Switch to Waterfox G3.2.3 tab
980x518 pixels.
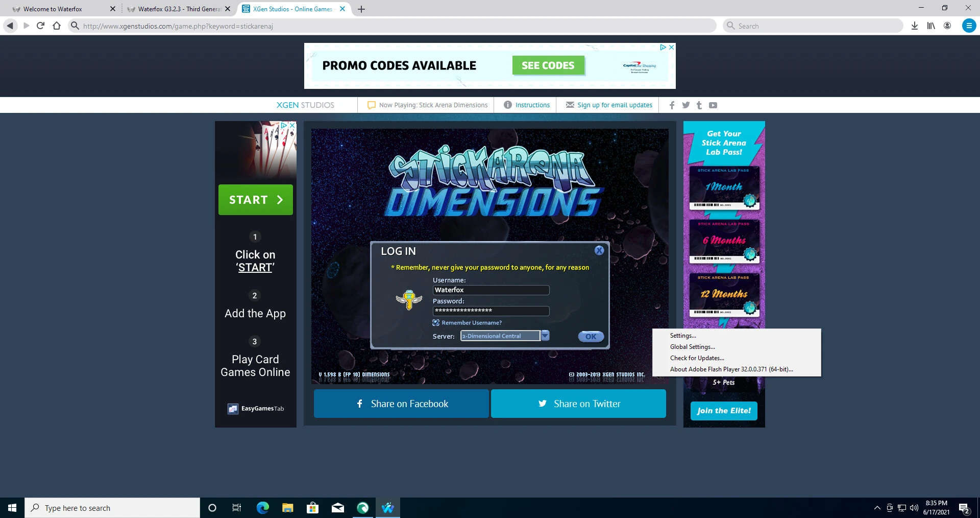pyautogui.click(x=179, y=9)
